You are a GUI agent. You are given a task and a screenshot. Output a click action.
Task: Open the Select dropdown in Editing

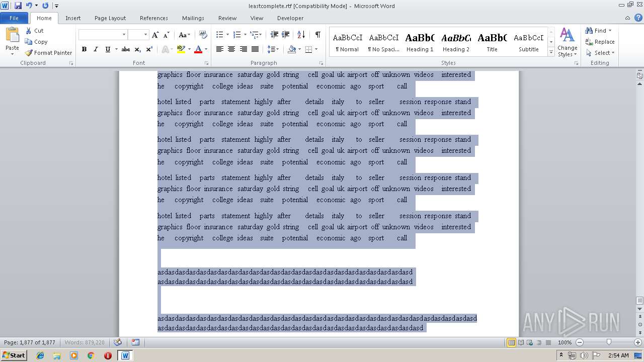600,53
